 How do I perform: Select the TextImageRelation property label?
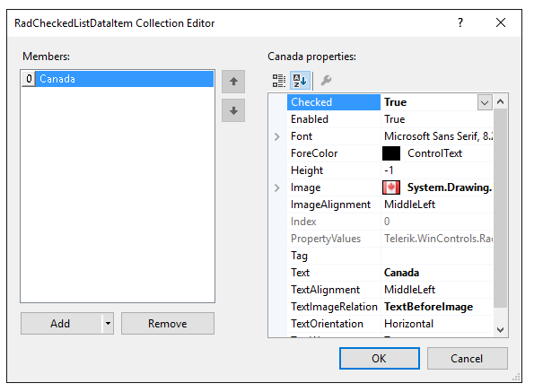coord(334,307)
